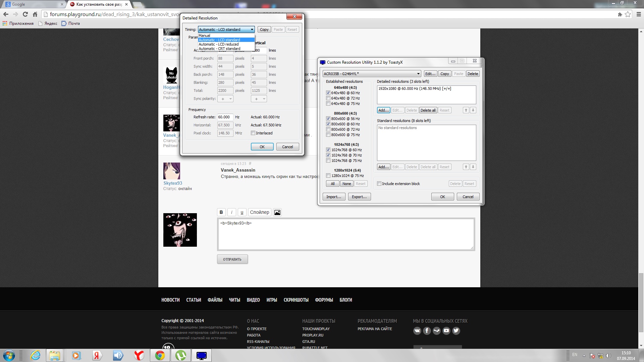Open horizontal Sync polarity dropdown
Screen dimensions: 644x362
[225, 99]
